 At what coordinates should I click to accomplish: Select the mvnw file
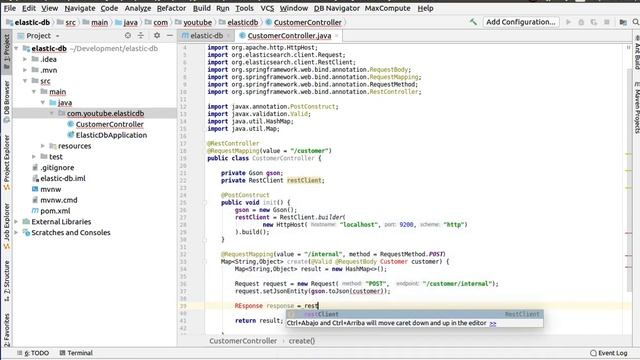(51, 189)
